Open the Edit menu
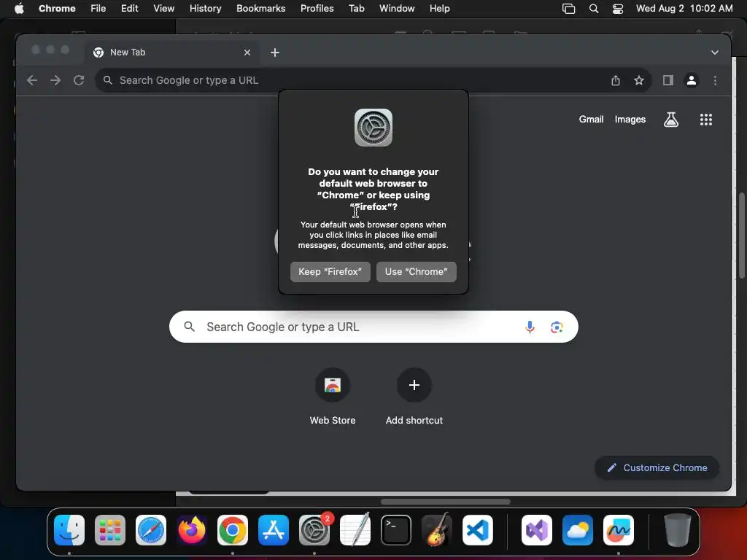This screenshot has width=747, height=560. point(129,9)
